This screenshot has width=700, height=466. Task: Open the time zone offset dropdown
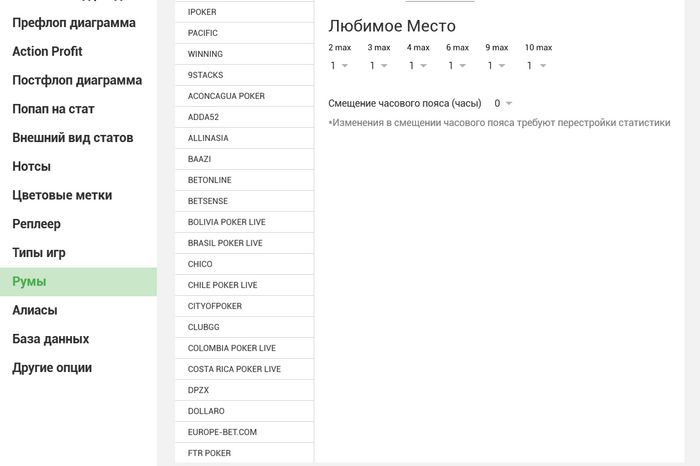pyautogui.click(x=503, y=104)
